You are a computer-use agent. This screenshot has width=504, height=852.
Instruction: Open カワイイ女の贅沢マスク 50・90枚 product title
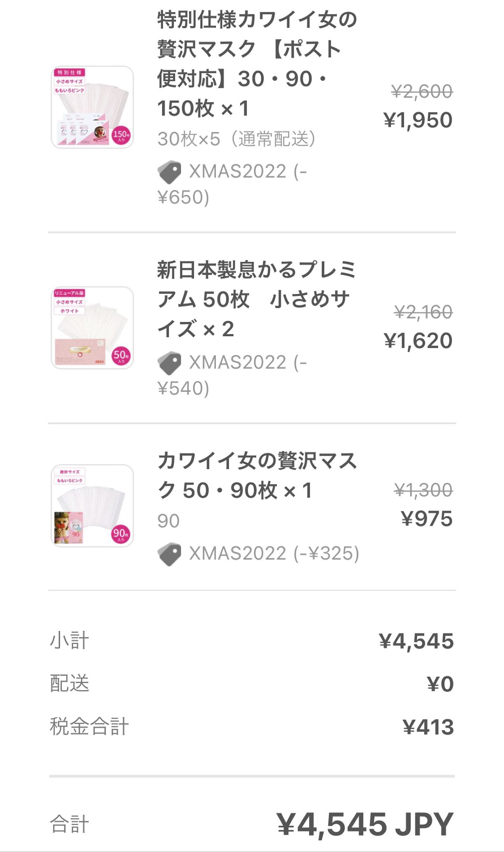click(256, 475)
